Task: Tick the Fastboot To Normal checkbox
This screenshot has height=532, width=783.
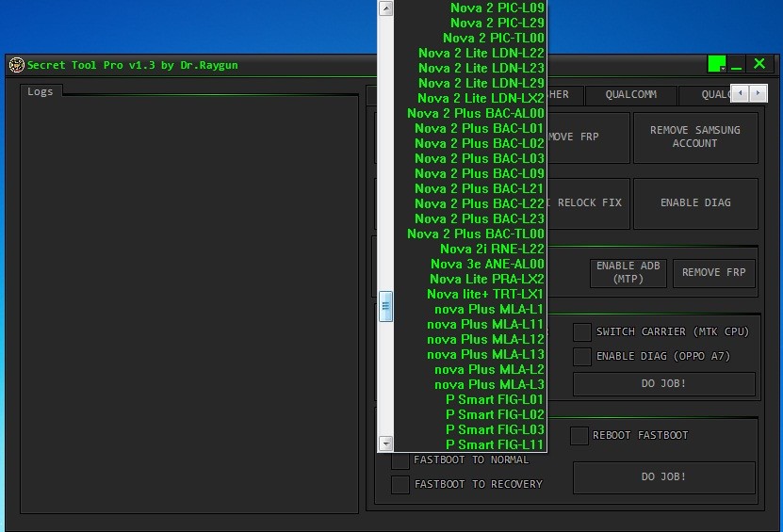Action: 400,460
